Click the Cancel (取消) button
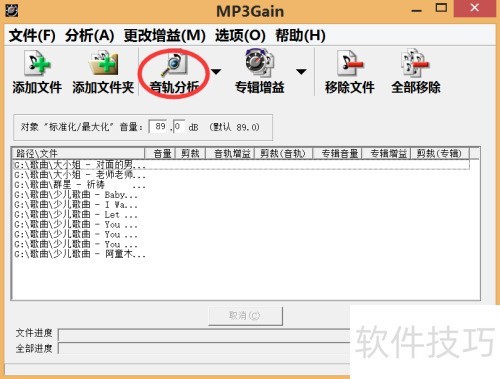Viewport: 500px width, 379px height. pos(245,315)
